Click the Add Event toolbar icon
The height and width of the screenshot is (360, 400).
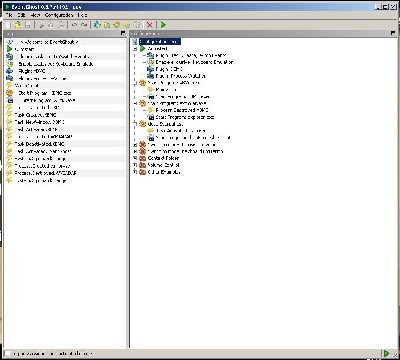[x=127, y=25]
